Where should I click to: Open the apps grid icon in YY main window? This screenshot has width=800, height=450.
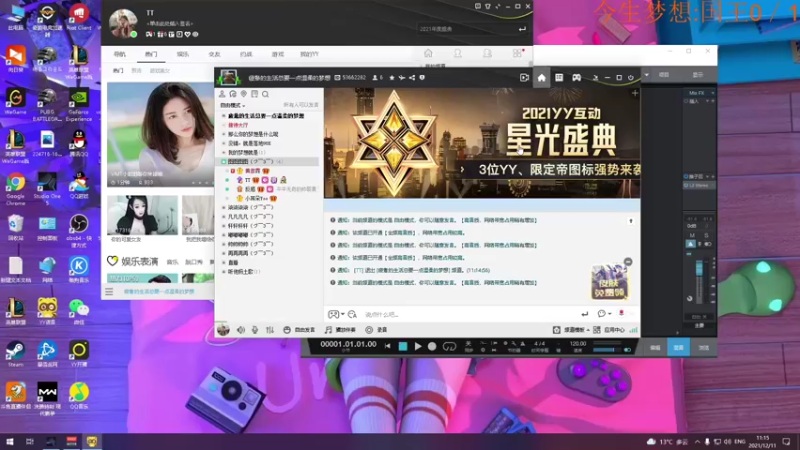pyautogui.click(x=517, y=53)
